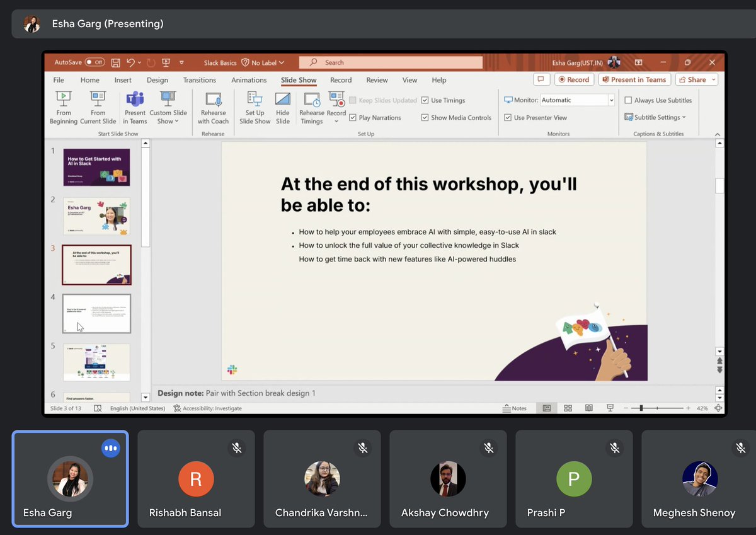Toggle the AutoSave switch
756x535 pixels.
point(94,62)
